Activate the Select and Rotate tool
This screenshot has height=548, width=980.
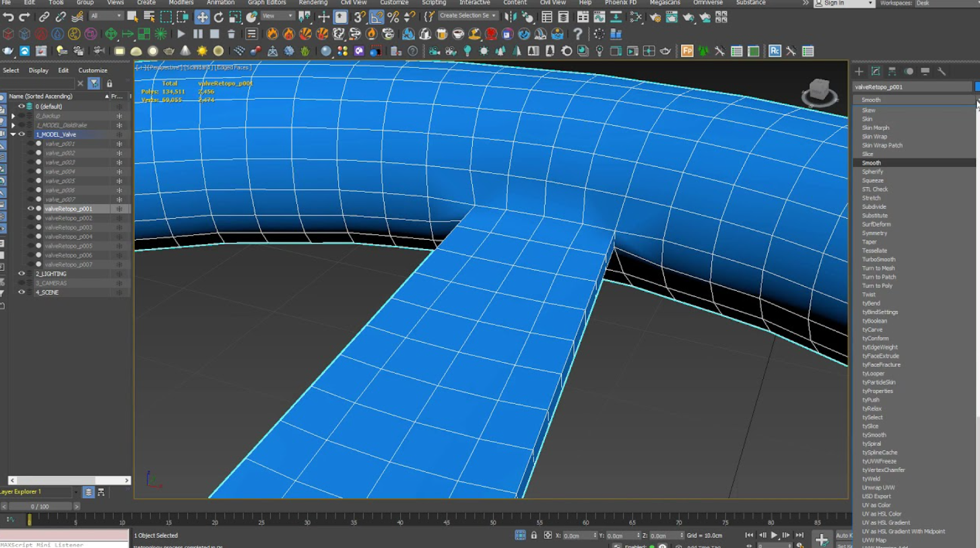coord(218,17)
